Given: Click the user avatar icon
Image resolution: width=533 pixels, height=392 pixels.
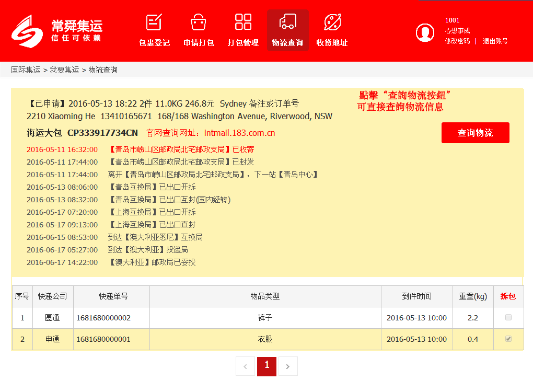Looking at the screenshot, I should click(425, 32).
